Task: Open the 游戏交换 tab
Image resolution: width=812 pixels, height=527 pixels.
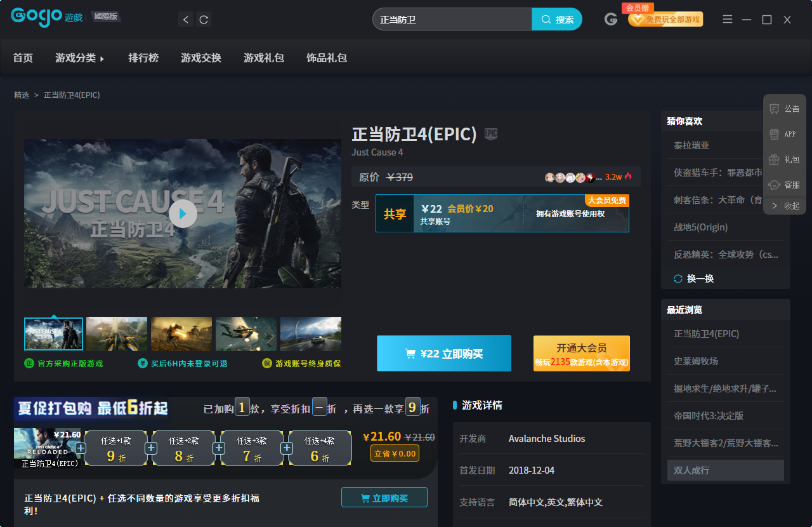Action: [x=201, y=58]
